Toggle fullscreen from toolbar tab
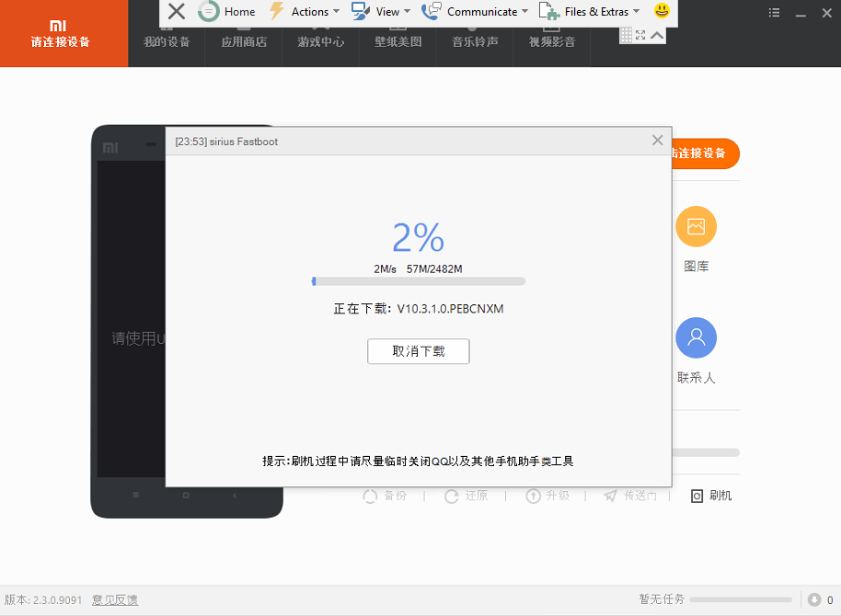 pos(640,35)
